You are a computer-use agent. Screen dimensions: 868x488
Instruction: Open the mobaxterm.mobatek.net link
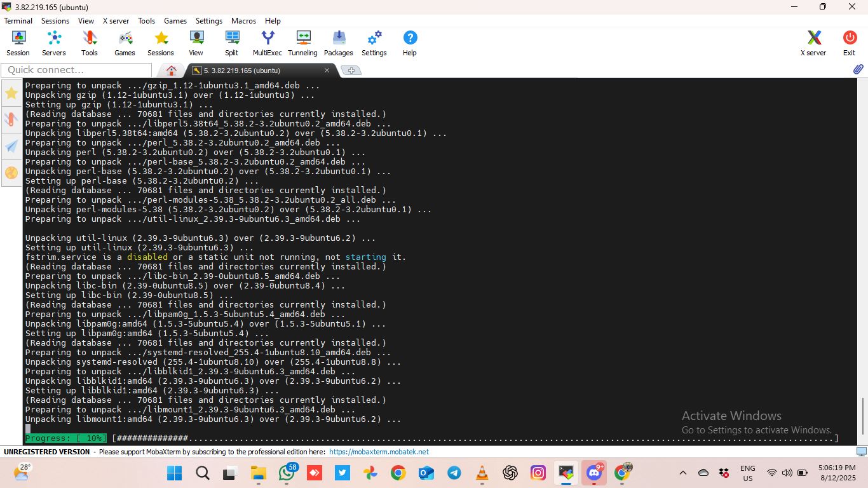(x=379, y=452)
